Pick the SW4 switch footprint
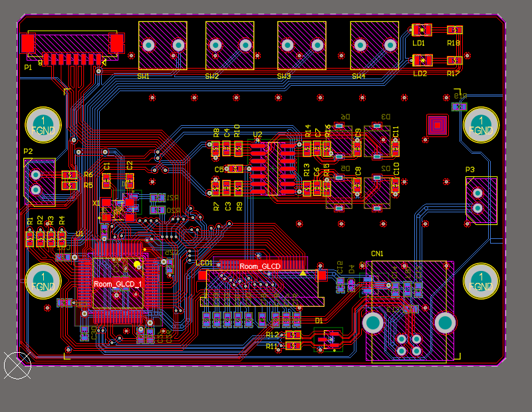Image resolution: width=532 pixels, height=412 pixels. (374, 45)
